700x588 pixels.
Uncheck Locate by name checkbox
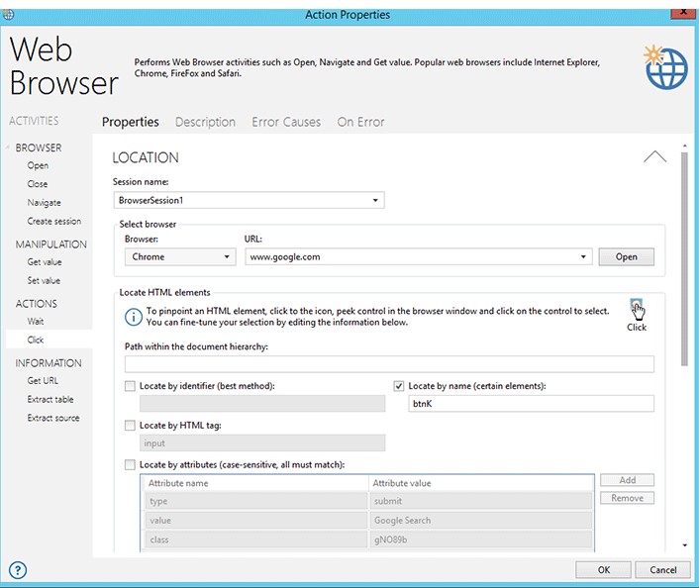(399, 386)
